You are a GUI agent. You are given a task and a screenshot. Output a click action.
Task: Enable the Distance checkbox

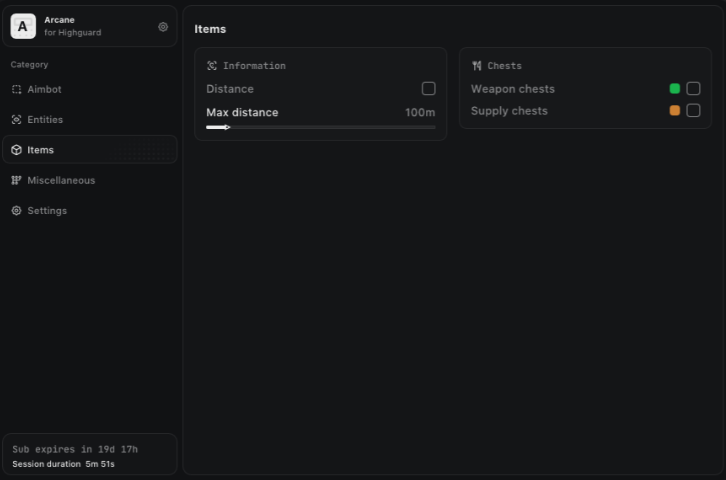click(428, 89)
